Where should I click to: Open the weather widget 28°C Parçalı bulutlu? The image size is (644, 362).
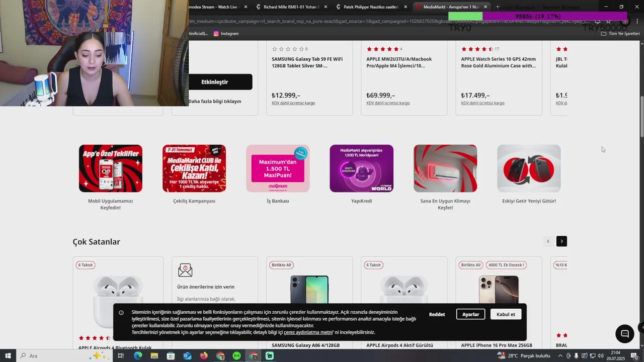pos(523,355)
